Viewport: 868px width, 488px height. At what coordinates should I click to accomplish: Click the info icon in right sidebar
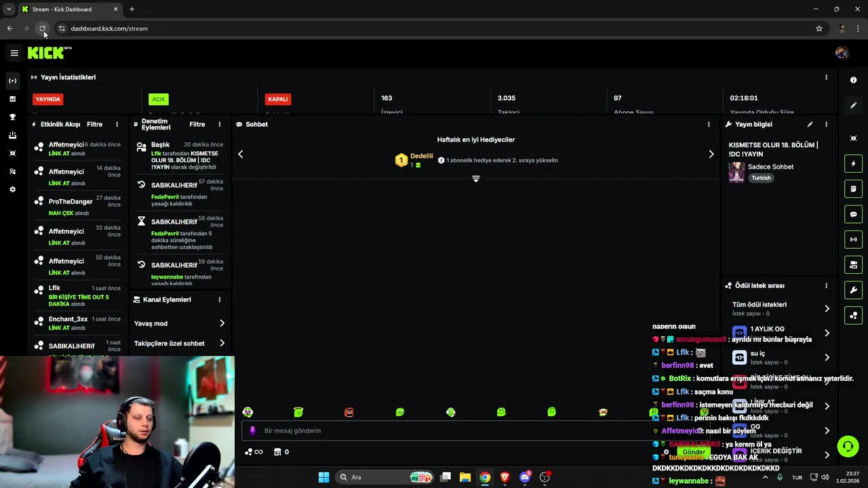click(853, 80)
